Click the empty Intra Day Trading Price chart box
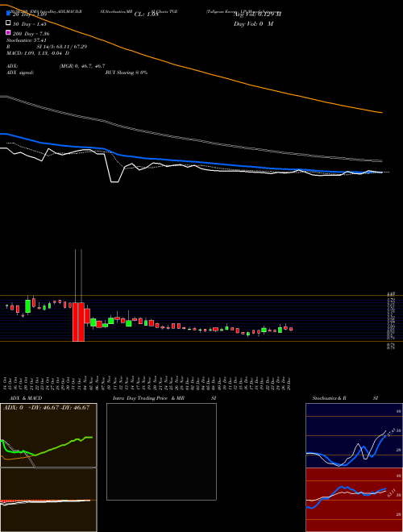This screenshot has width=403, height=532. point(161,451)
